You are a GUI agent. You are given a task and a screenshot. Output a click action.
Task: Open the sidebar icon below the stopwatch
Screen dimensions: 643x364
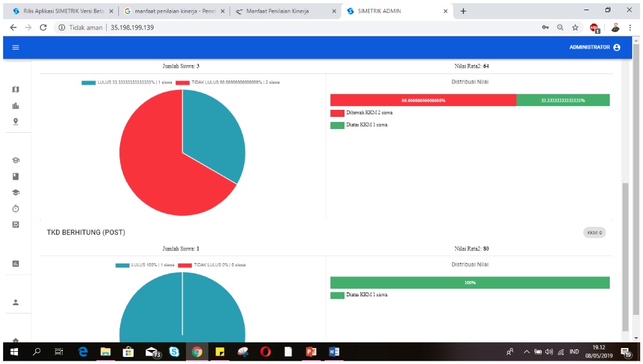(x=15, y=225)
